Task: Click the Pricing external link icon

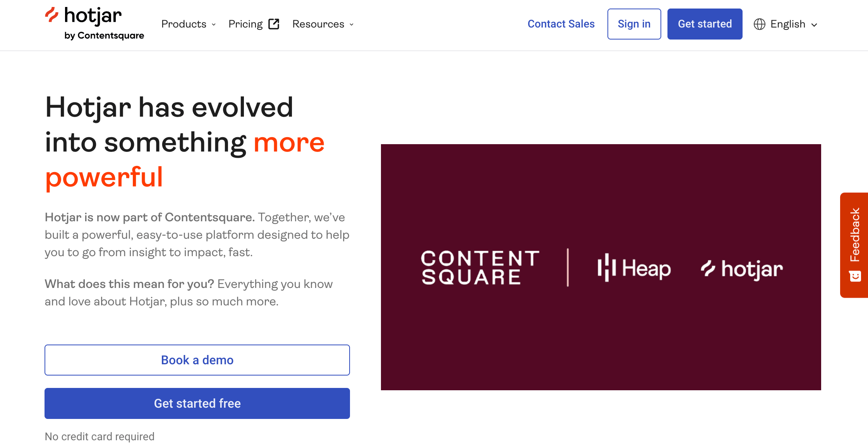Action: 274,24
